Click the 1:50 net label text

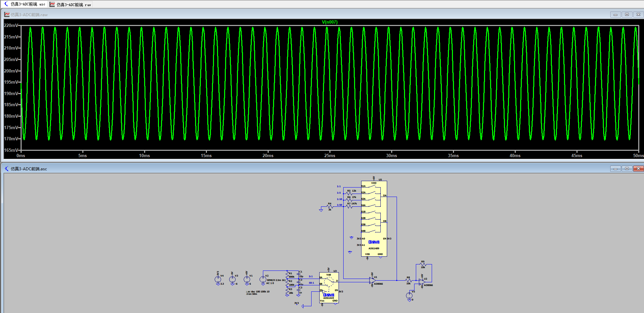[x=339, y=205]
